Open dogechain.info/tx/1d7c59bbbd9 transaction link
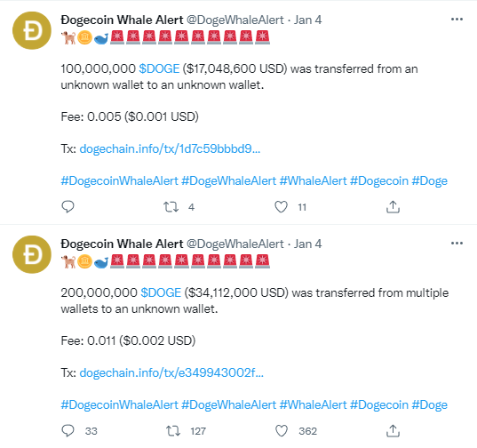The height and width of the screenshot is (448, 477). [x=170, y=148]
